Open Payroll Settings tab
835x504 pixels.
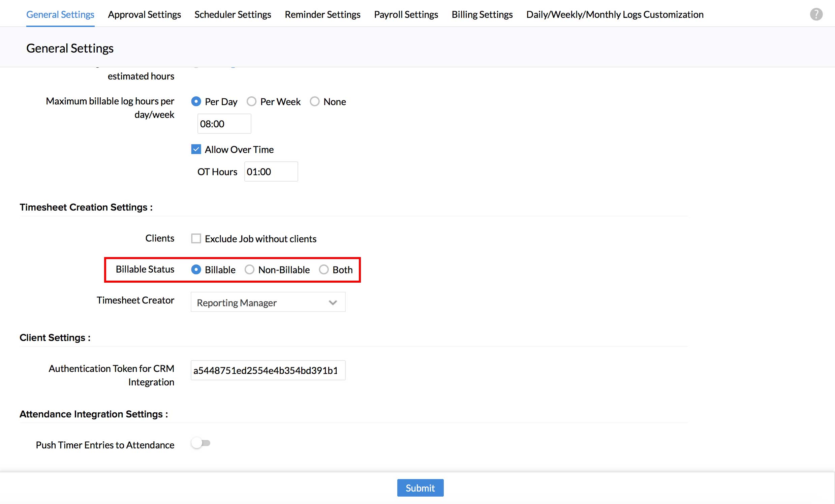(406, 14)
